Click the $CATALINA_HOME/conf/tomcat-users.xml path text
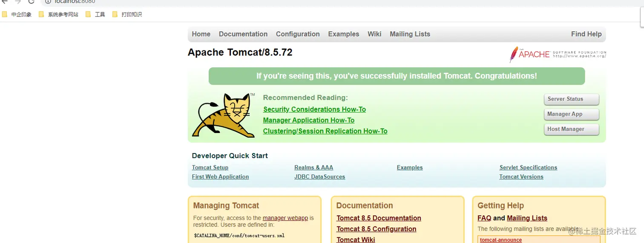 coord(239,235)
